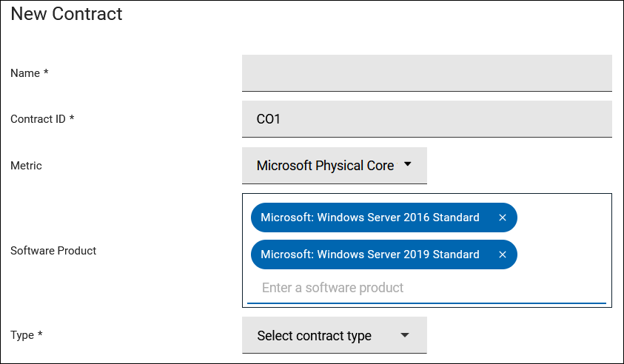Select the Windows Server 2016 Standard chip
This screenshot has width=624, height=364.
click(x=370, y=218)
